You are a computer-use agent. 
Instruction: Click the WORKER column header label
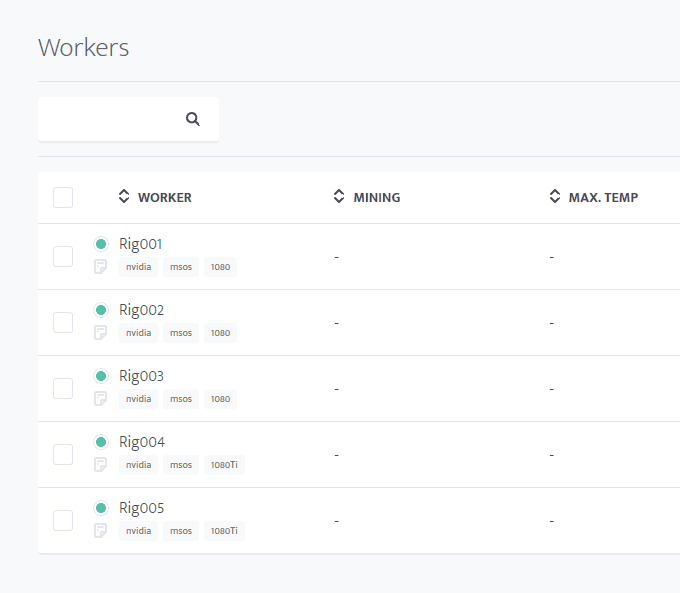(165, 197)
